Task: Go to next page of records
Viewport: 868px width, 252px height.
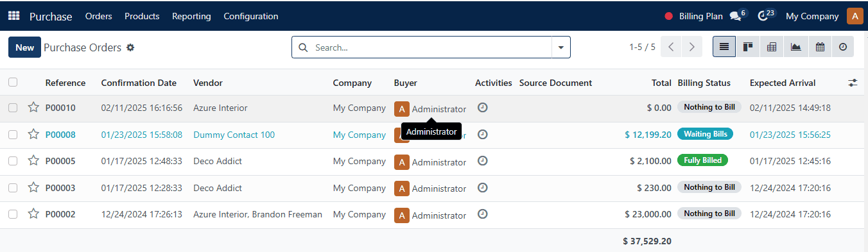Action: click(x=691, y=47)
